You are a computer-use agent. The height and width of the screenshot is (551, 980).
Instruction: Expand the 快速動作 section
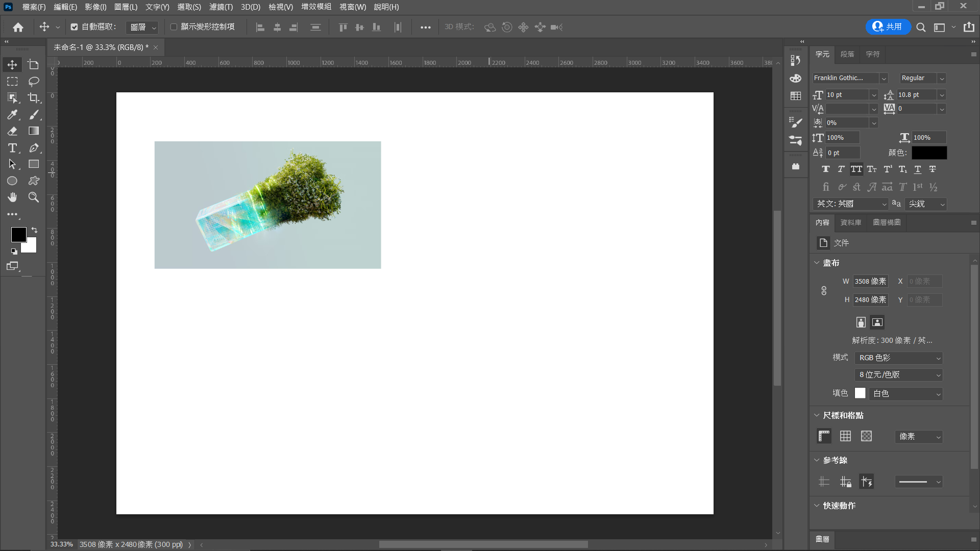point(817,506)
